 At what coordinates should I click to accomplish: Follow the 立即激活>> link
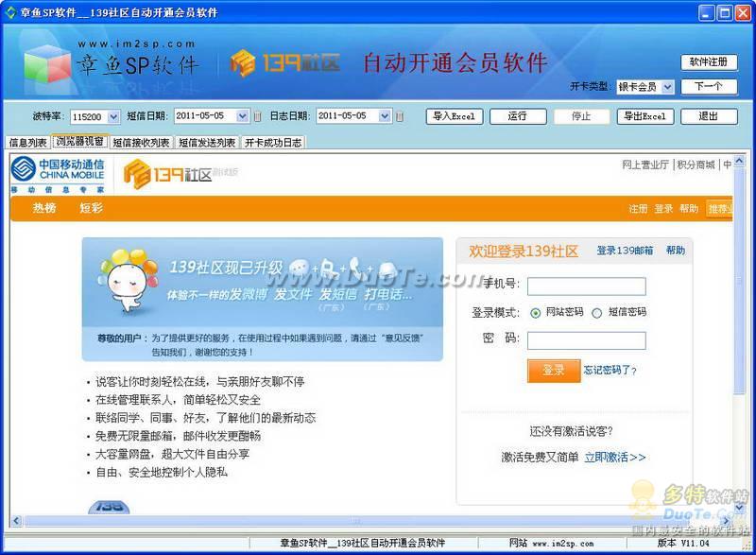click(x=615, y=457)
